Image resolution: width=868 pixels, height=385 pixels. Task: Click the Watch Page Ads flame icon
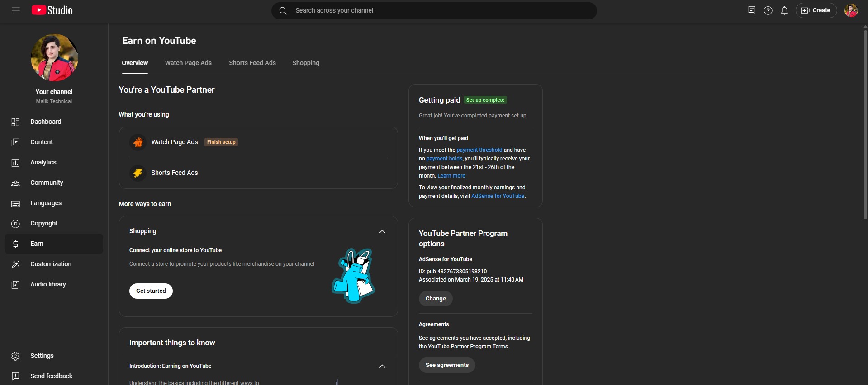tap(138, 142)
